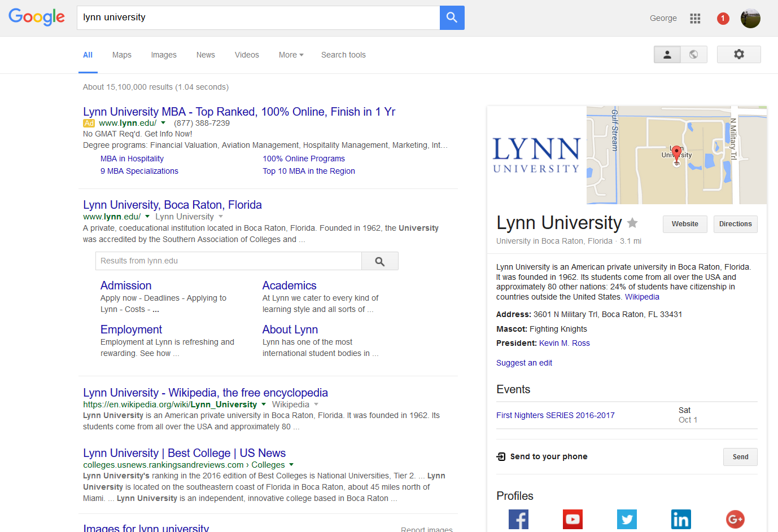This screenshot has width=778, height=532.
Task: Click the Ad label badge
Action: [x=89, y=123]
